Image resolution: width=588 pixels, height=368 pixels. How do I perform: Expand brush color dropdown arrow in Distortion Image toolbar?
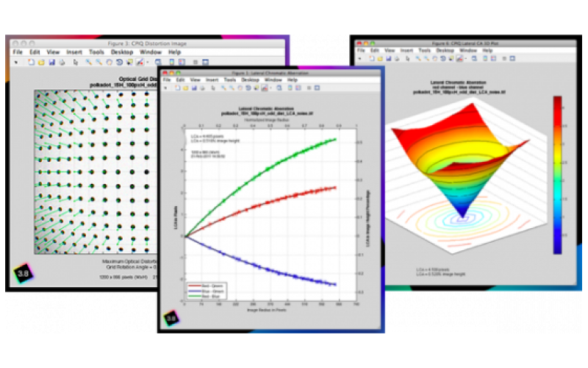point(148,63)
